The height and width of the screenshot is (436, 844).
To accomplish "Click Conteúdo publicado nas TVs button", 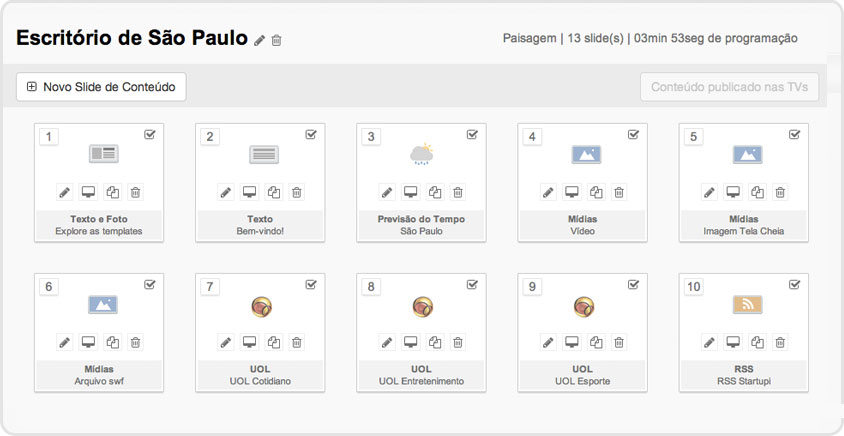I will [729, 87].
